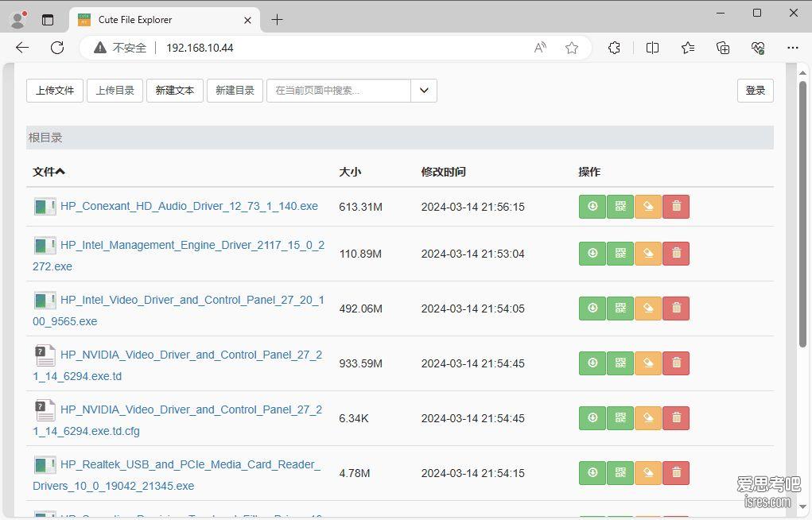Delete the HP_Intel_Video_Driver file
Screen dimensions: 812x520
(676, 309)
